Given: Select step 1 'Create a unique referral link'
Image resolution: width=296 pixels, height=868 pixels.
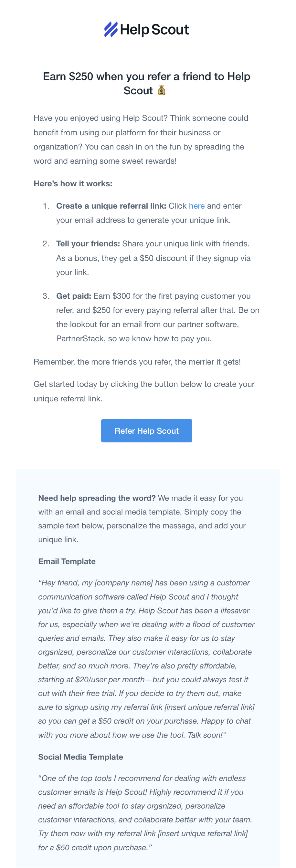Looking at the screenshot, I should pos(111,206).
